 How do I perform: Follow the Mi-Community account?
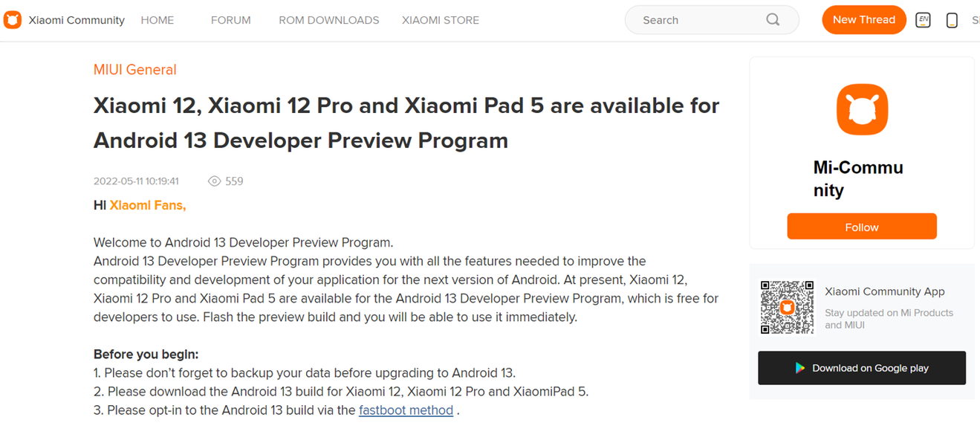point(862,227)
